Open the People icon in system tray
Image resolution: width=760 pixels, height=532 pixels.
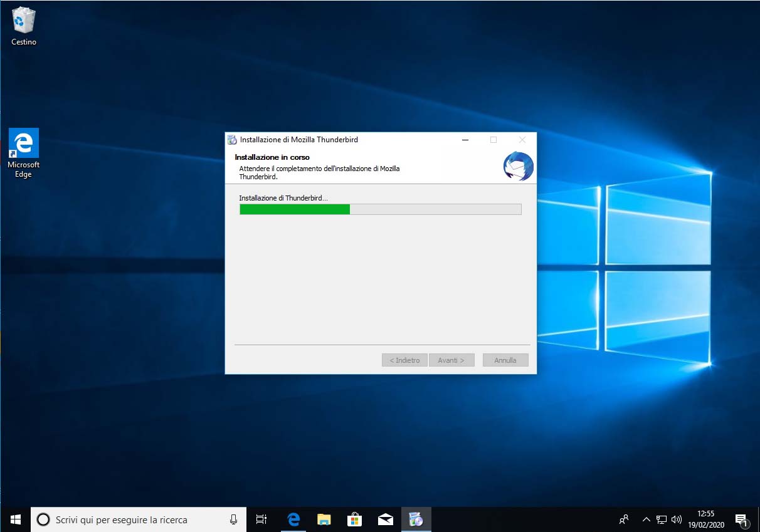pyautogui.click(x=624, y=519)
